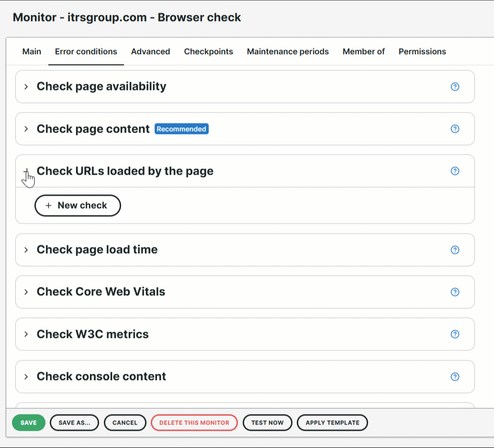Open the Checkpoints tab

pos(209,51)
